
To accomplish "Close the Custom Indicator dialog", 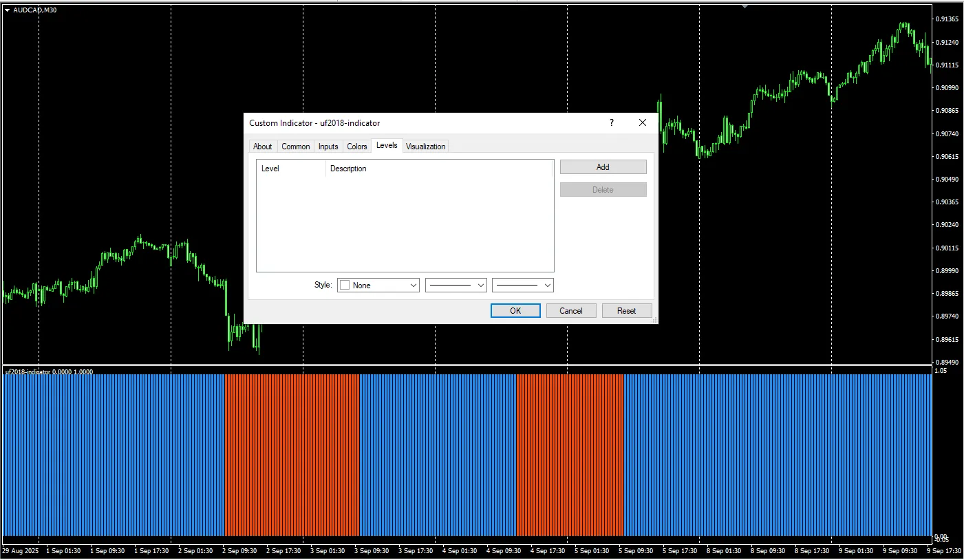I will 642,123.
